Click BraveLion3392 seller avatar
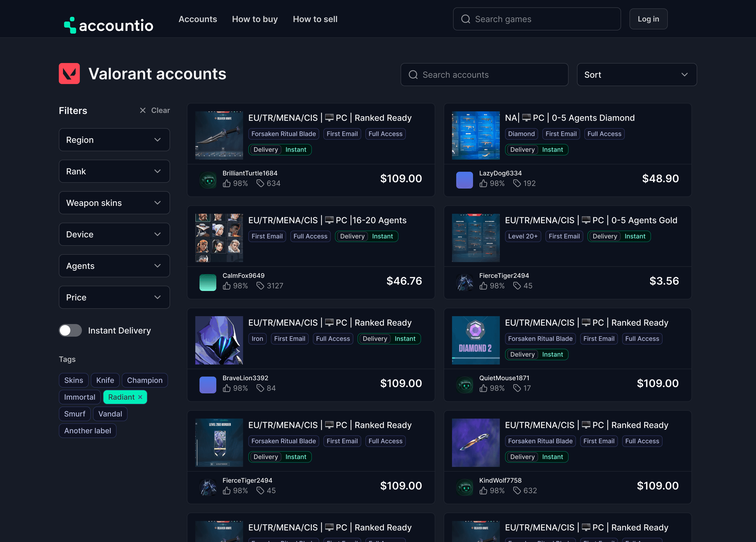Image resolution: width=756 pixels, height=542 pixels. coord(208,385)
